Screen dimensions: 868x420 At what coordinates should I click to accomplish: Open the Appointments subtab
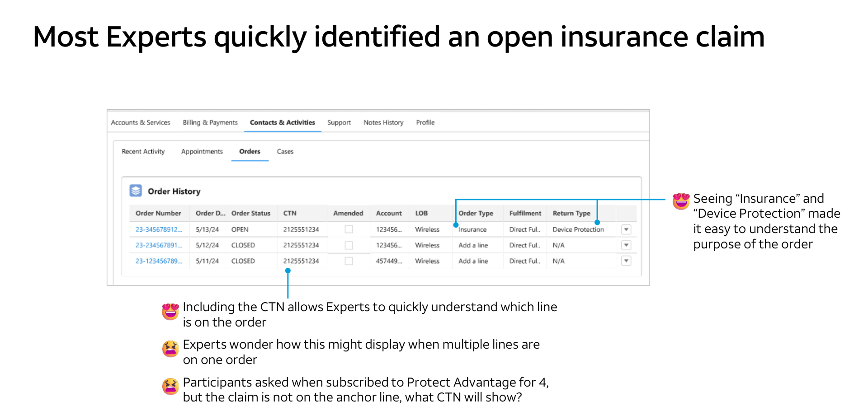202,151
